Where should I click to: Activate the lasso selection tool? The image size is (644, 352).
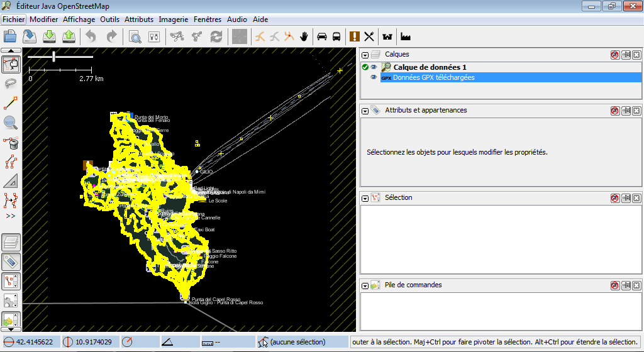(11, 84)
